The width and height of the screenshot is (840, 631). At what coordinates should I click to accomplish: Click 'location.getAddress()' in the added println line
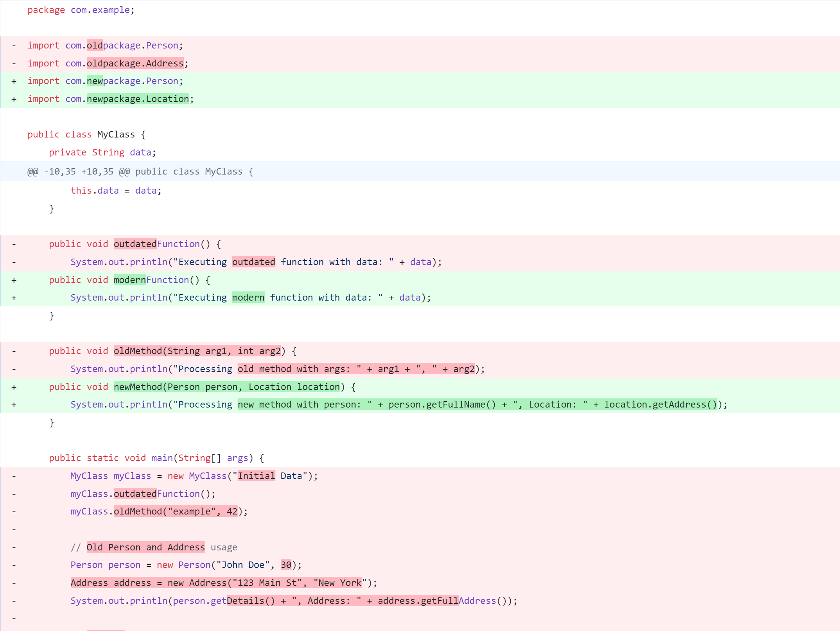(x=660, y=404)
